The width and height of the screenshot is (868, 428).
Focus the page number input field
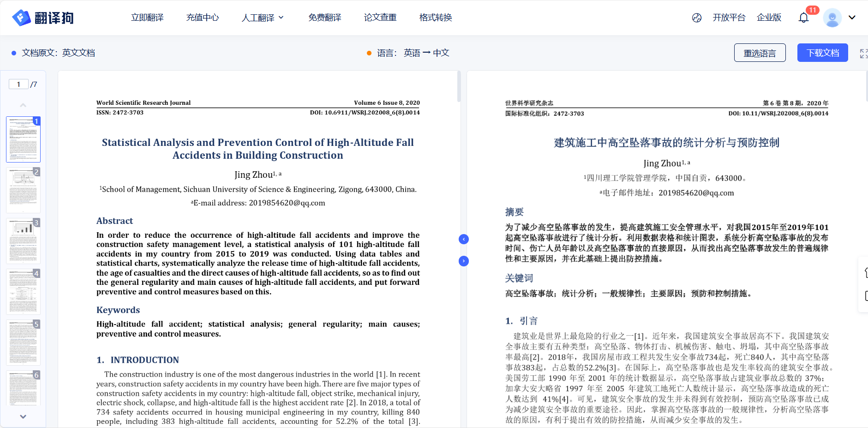19,84
